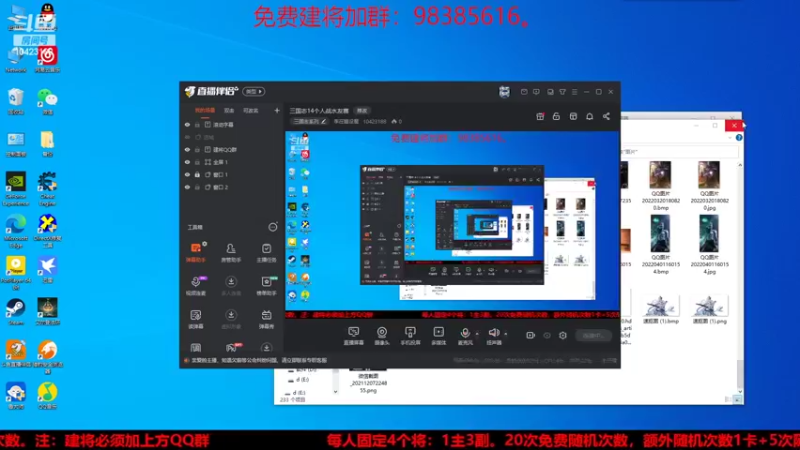Open the microphone link tool with purple badge
The image size is (800, 450).
click(196, 286)
